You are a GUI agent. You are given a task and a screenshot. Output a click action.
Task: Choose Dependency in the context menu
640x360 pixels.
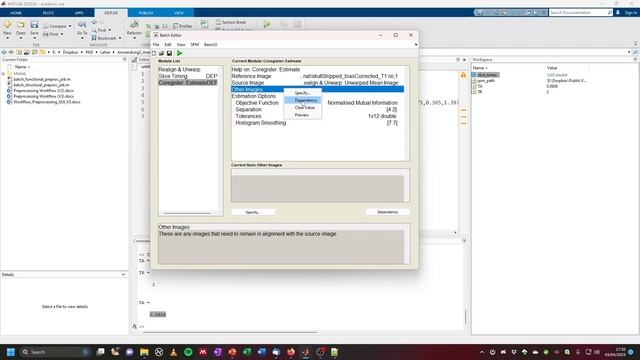click(x=302, y=100)
